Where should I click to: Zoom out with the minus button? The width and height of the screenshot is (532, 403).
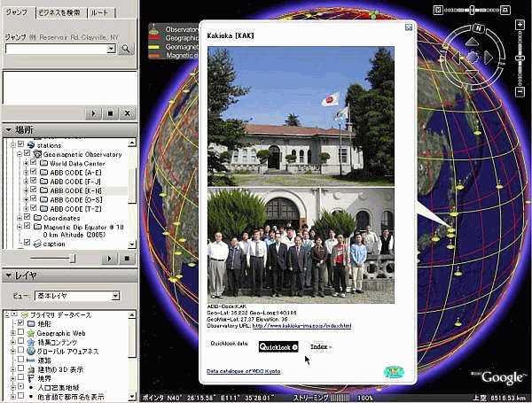click(x=520, y=91)
